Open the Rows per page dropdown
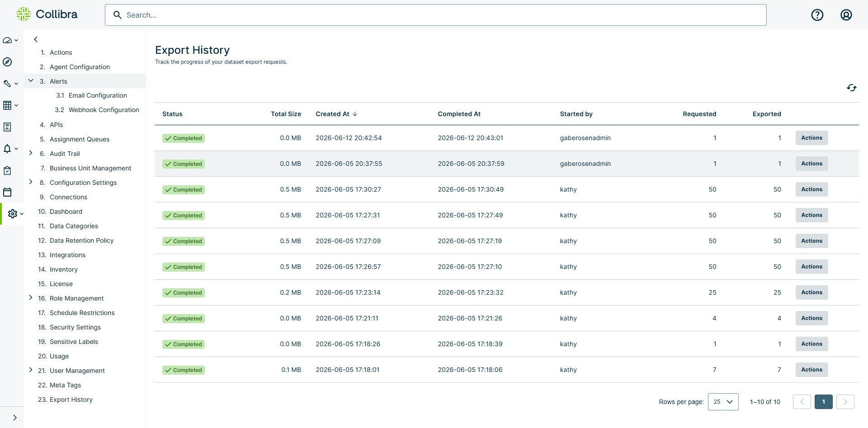This screenshot has width=868, height=428. pos(723,402)
